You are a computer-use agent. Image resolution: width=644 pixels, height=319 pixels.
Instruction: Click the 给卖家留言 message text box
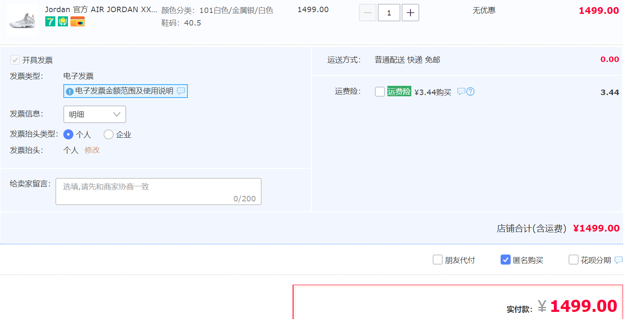[158, 191]
